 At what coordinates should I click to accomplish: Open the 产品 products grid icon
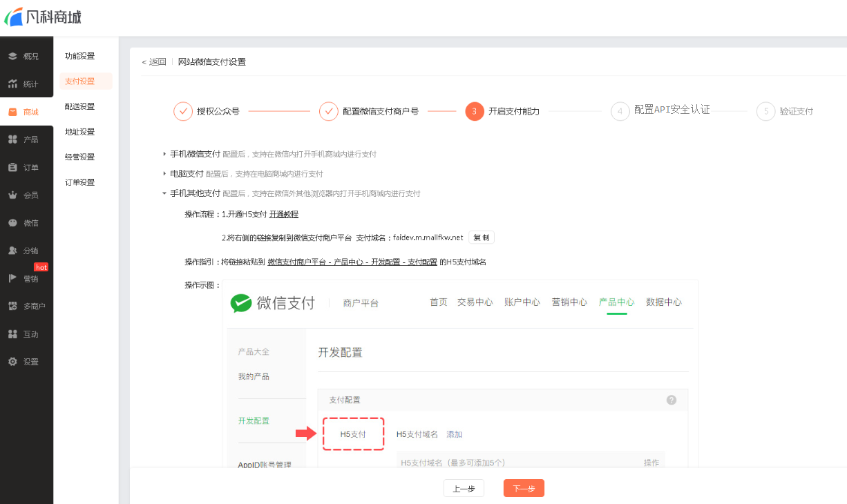(x=12, y=139)
